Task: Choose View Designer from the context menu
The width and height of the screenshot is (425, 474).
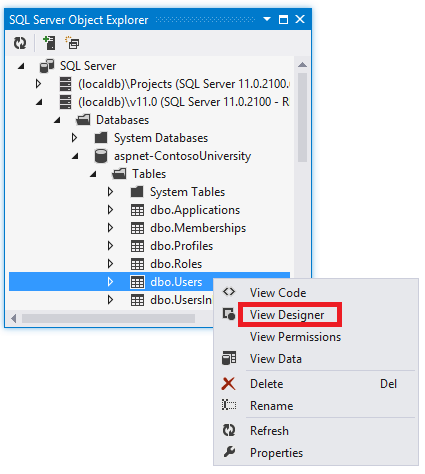Action: tap(287, 315)
